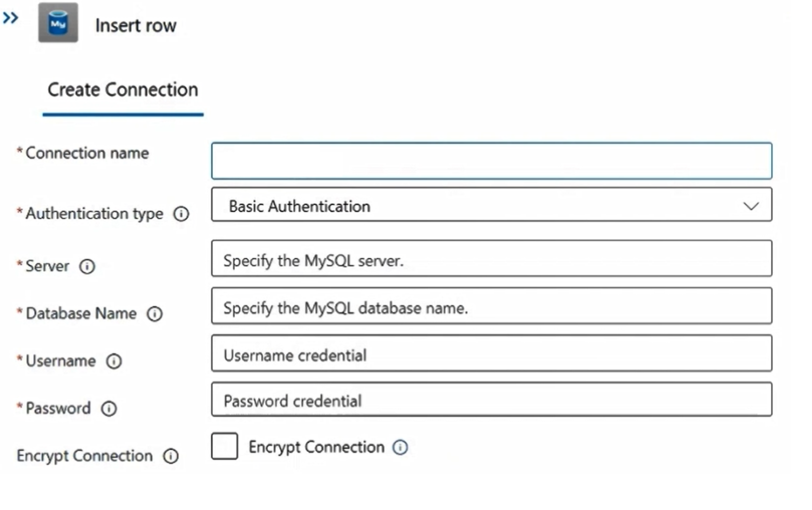This screenshot has height=510, width=812.
Task: Open the Authentication type dropdown
Action: point(492,205)
